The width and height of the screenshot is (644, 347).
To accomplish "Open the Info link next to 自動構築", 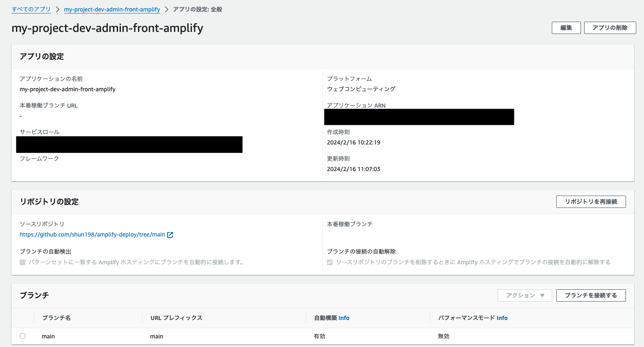I will point(344,318).
